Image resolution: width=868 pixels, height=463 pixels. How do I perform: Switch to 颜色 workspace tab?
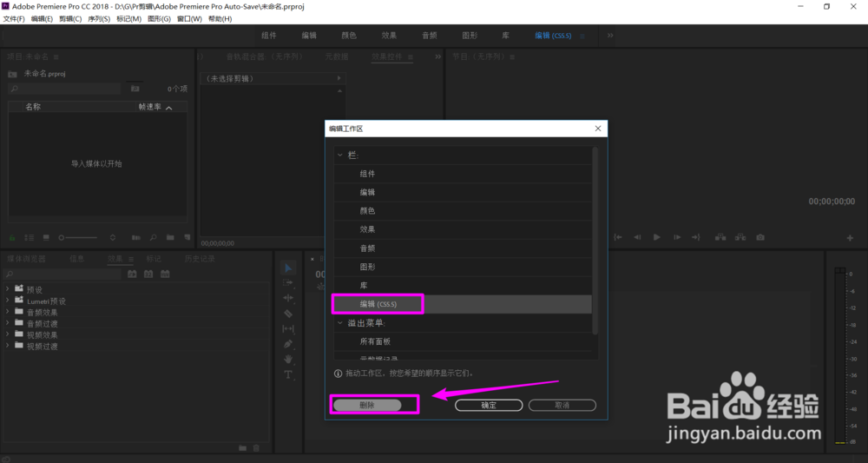point(349,36)
